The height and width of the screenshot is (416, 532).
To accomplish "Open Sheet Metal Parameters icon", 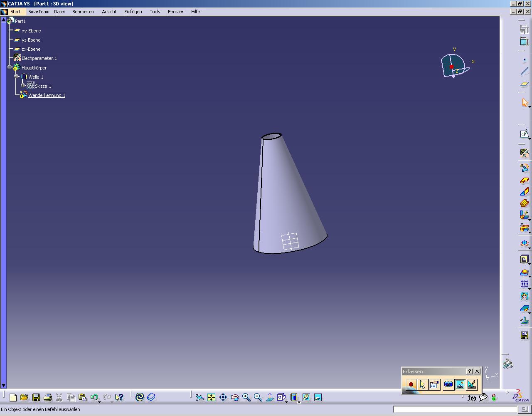I will coord(525,153).
